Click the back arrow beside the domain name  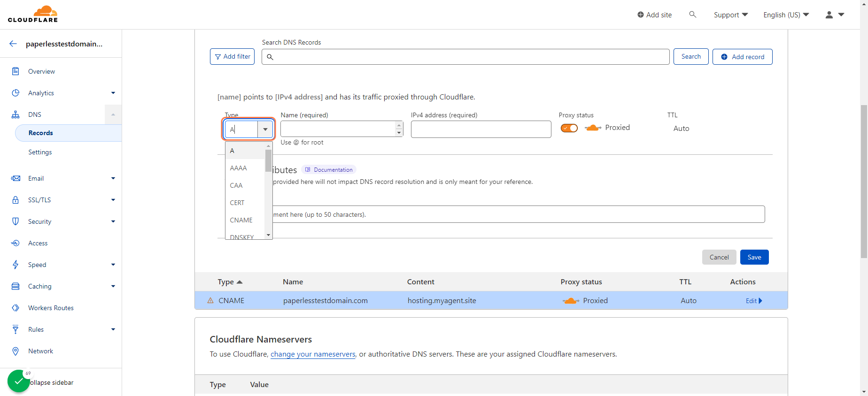point(13,44)
